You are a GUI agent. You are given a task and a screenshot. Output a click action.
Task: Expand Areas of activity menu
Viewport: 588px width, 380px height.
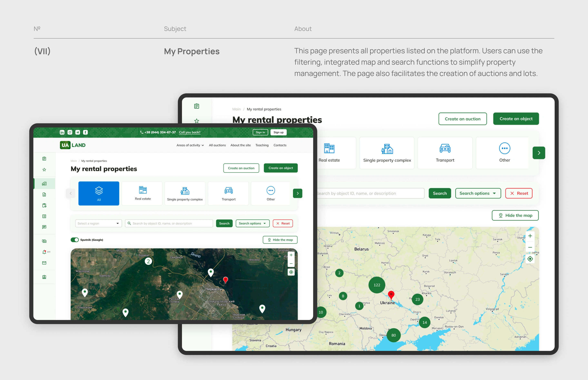point(190,145)
